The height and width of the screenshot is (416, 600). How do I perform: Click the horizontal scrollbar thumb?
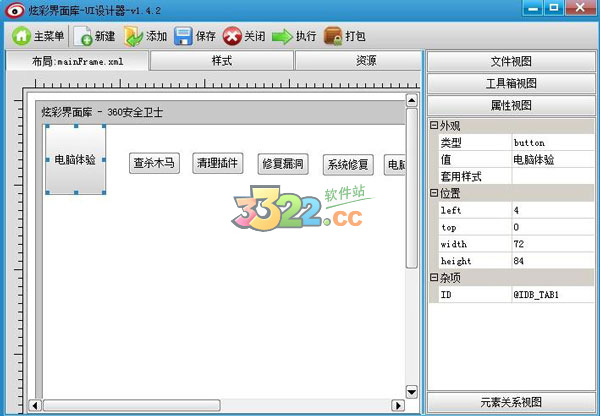pyautogui.click(x=132, y=405)
